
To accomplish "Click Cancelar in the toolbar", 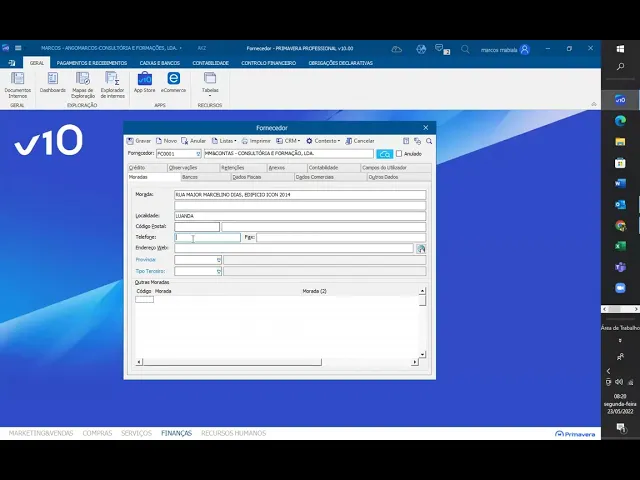I will tap(360, 141).
